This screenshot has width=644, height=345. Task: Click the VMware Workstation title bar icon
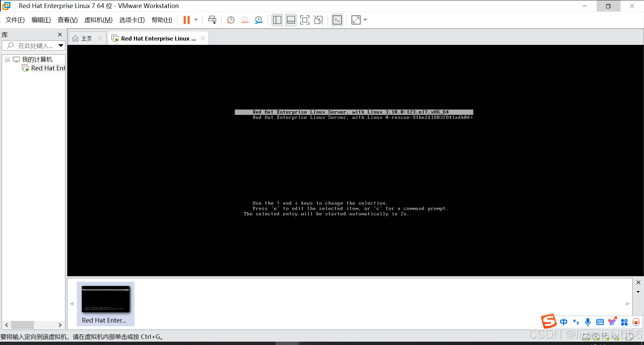(x=6, y=6)
